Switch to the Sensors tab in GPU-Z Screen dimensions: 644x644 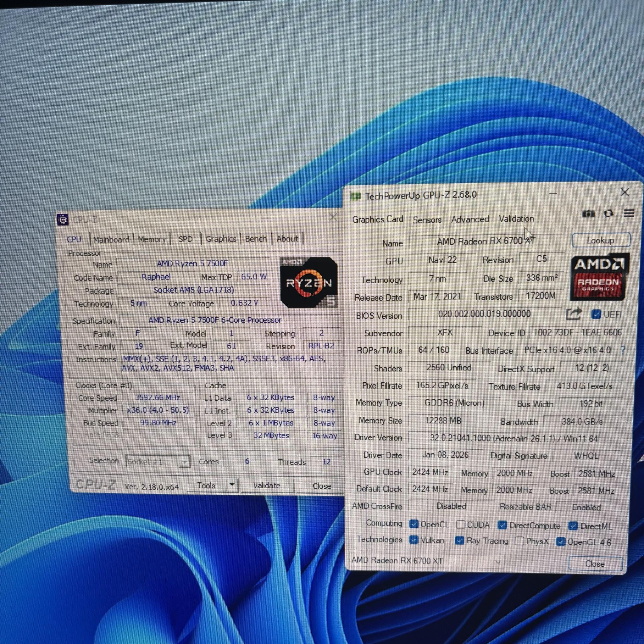(x=427, y=220)
